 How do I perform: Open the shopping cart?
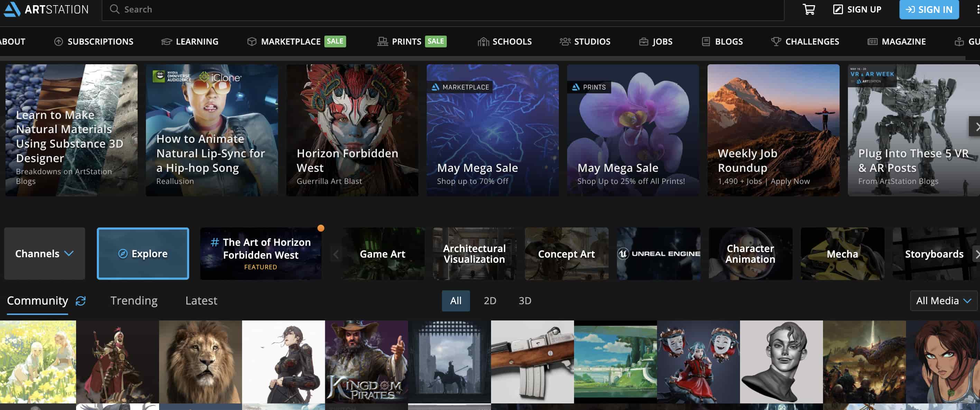pyautogui.click(x=808, y=9)
